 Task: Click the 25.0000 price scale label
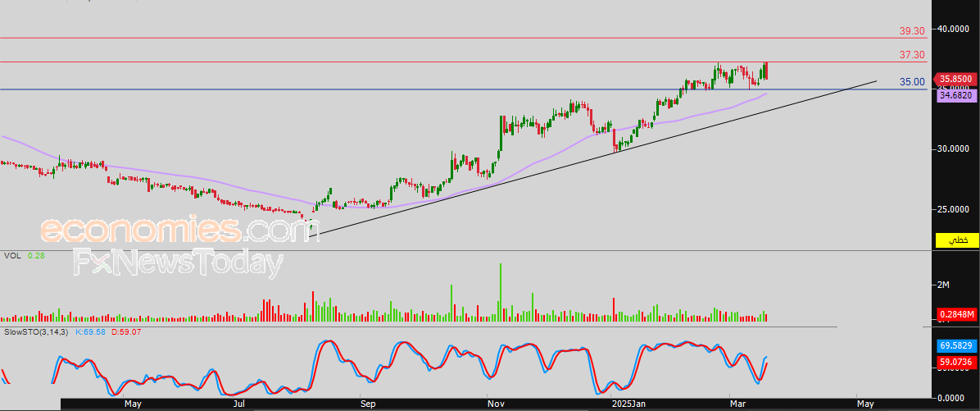pyautogui.click(x=955, y=209)
